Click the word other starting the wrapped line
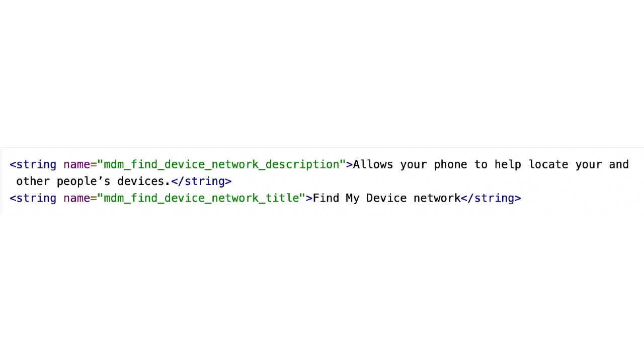This screenshot has width=644, height=362. click(x=33, y=182)
